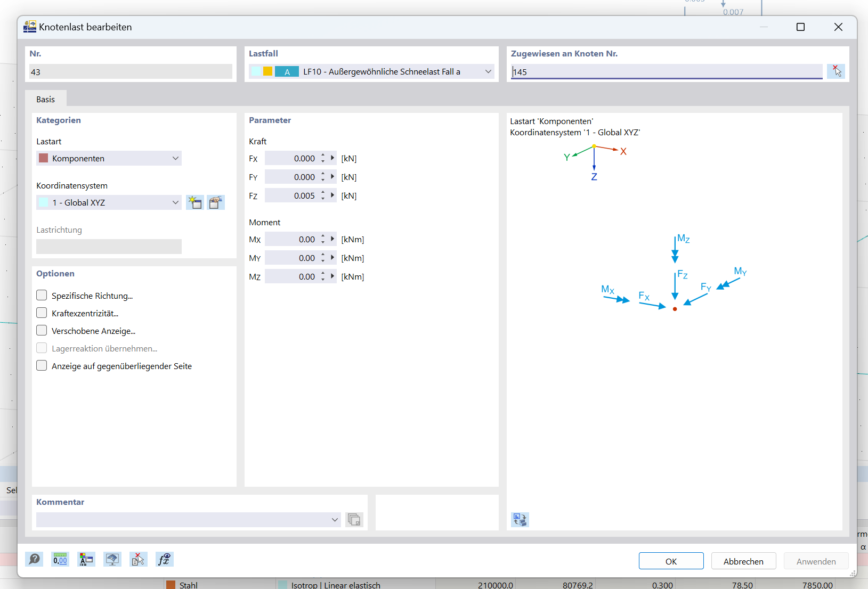Close the Knotenlast bearbeiten dialog
The width and height of the screenshot is (868, 589).
coord(838,27)
